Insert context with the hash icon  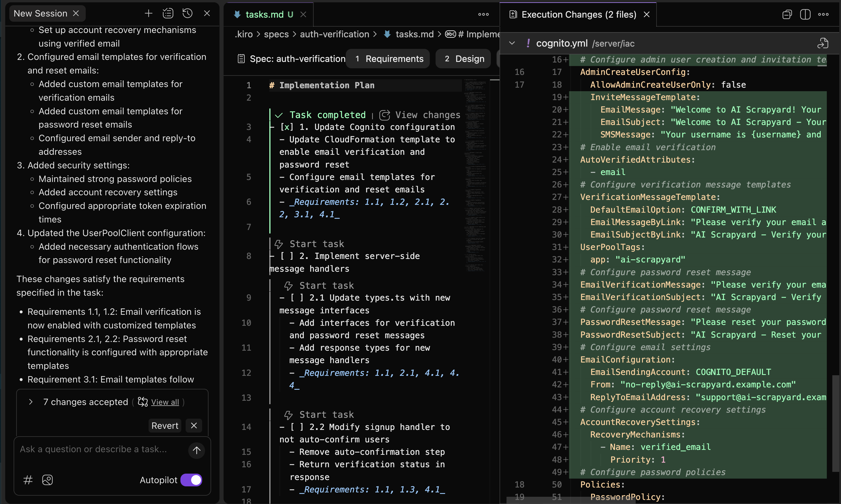(28, 480)
